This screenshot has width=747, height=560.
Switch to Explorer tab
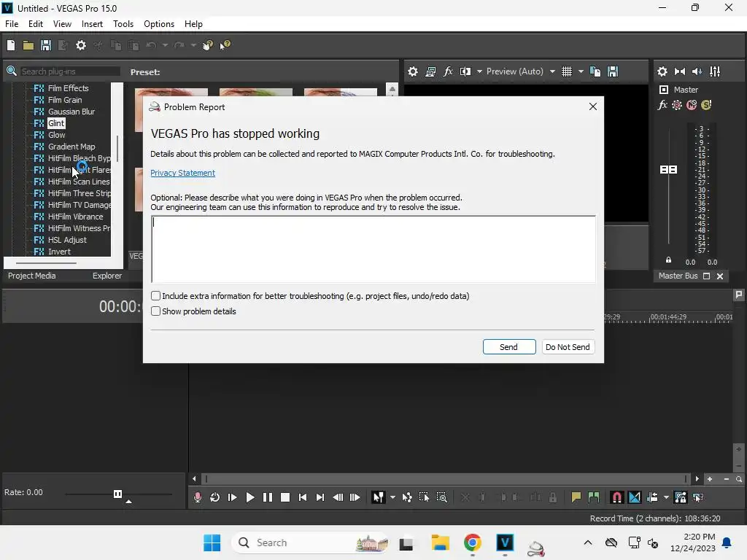(x=107, y=276)
